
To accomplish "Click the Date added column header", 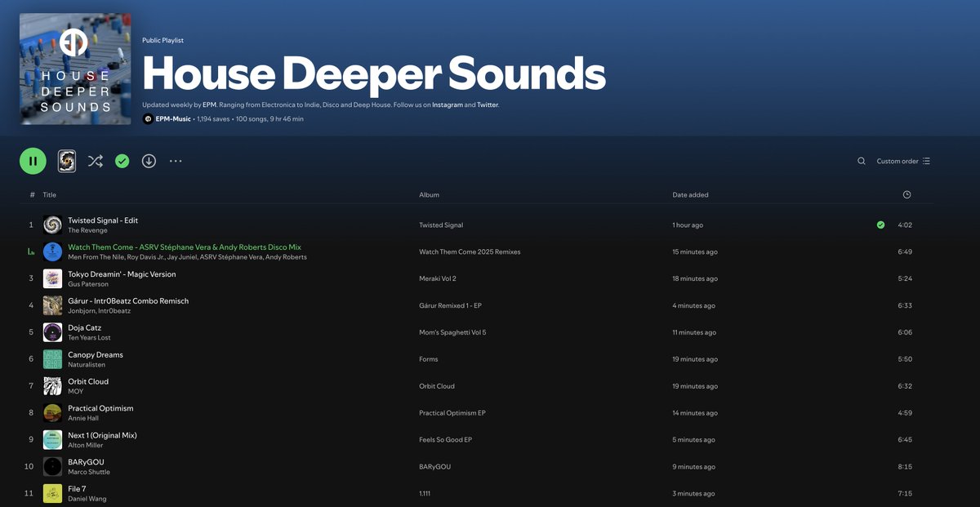I will point(690,195).
